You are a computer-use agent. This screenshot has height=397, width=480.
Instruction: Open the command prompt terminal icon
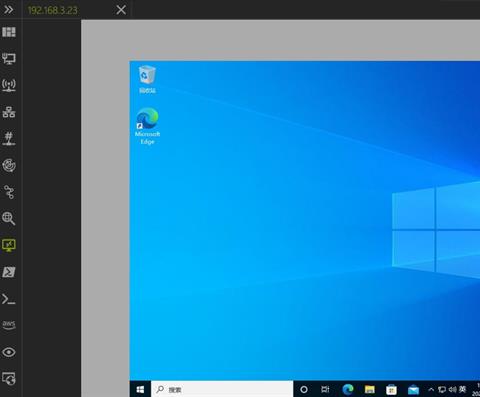tap(9, 299)
